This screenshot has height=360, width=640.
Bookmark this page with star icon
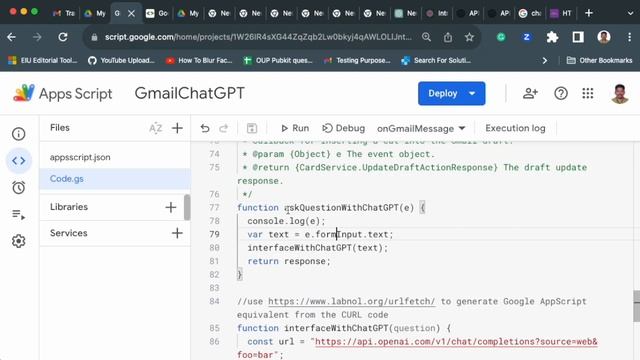click(x=469, y=37)
